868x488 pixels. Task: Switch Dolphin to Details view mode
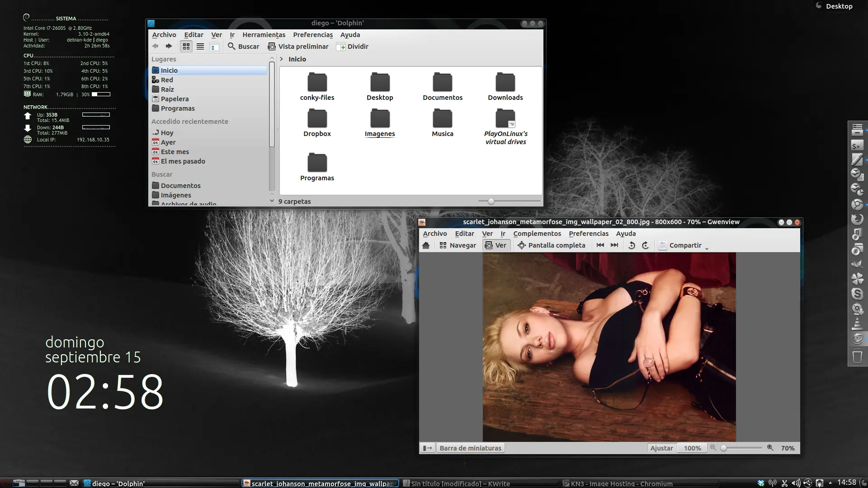(200, 47)
